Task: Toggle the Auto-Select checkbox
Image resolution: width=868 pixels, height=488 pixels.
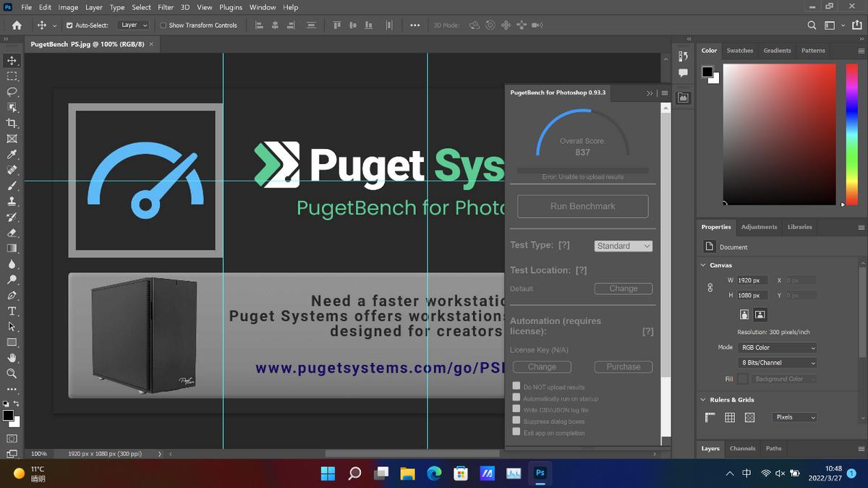Action: click(x=69, y=25)
